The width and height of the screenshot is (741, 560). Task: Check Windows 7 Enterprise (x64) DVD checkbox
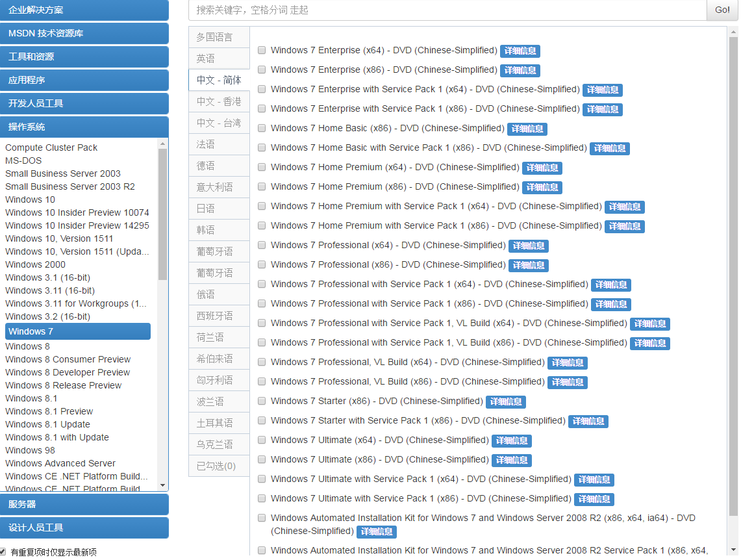tap(261, 50)
